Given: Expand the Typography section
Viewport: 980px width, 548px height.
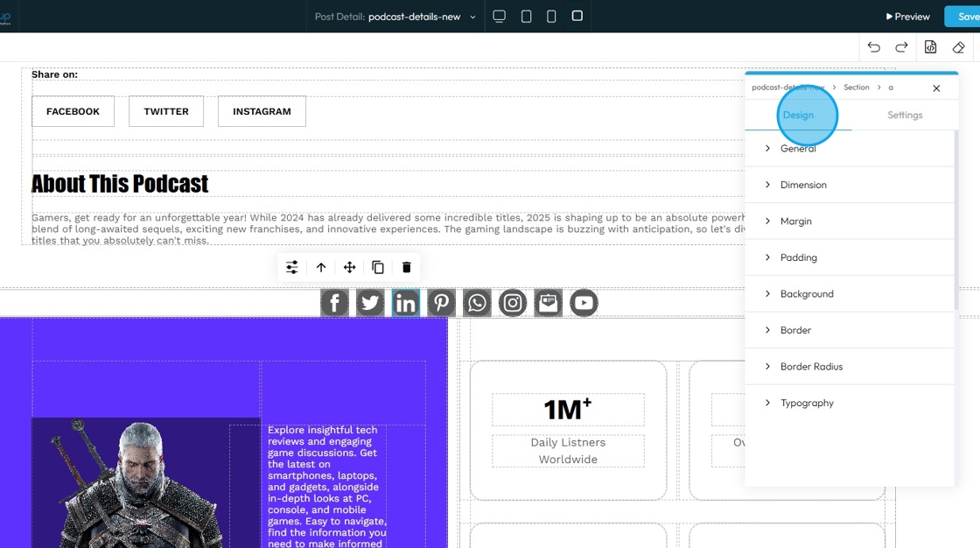Looking at the screenshot, I should [850, 403].
